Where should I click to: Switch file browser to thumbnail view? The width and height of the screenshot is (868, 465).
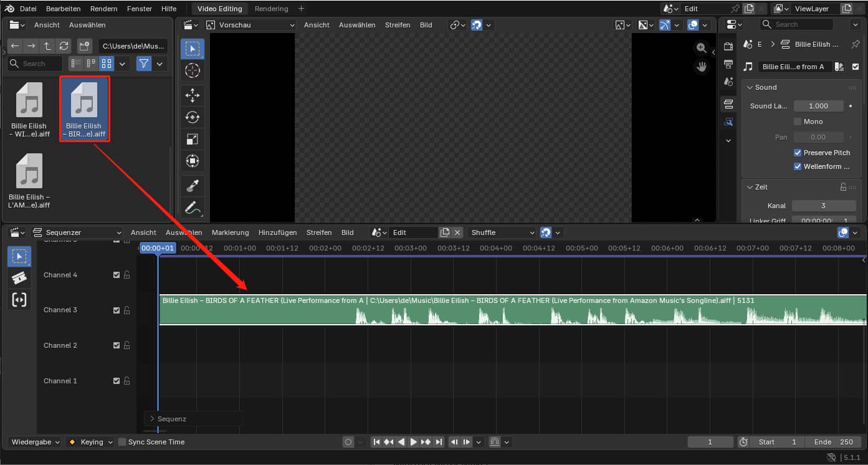[107, 64]
